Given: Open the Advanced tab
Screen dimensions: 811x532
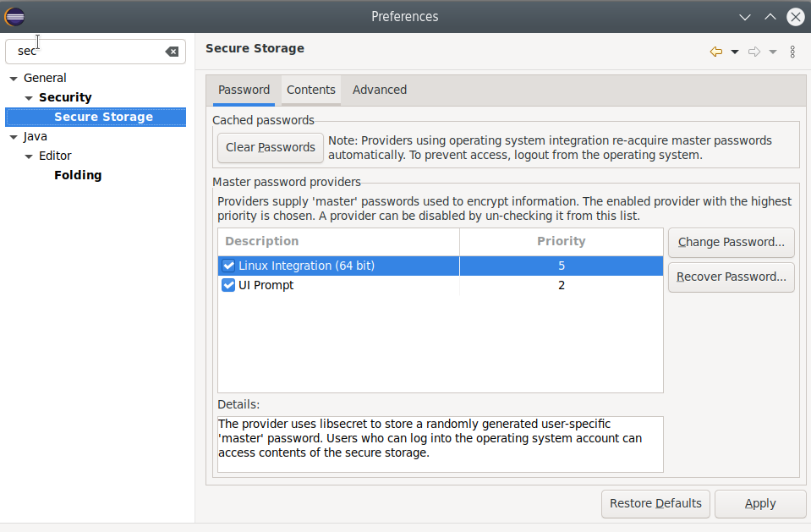Looking at the screenshot, I should [379, 90].
